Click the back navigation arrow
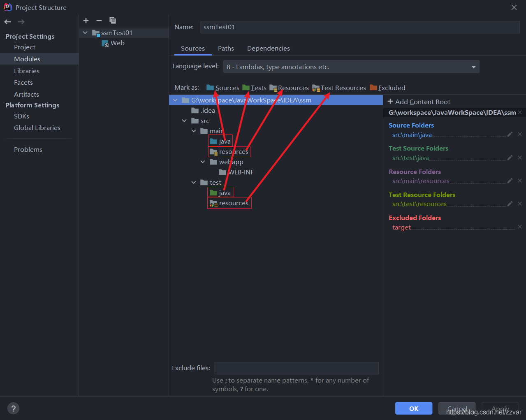The width and height of the screenshot is (526, 420). tap(8, 22)
